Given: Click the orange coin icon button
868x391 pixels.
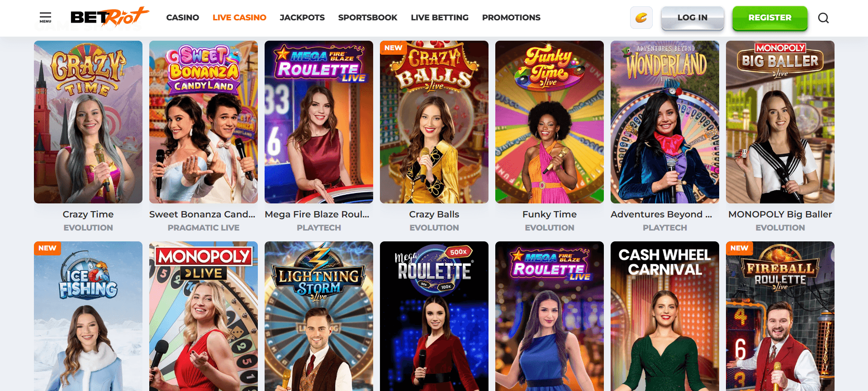Looking at the screenshot, I should coord(641,18).
